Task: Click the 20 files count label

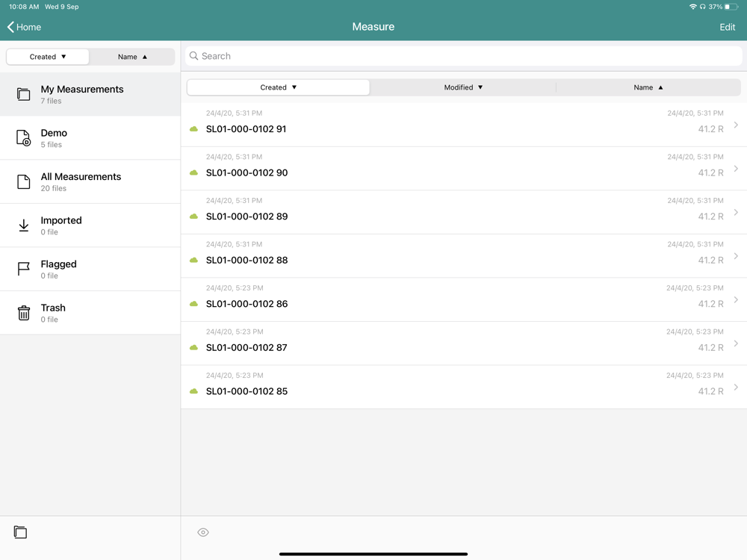Action: pos(53,189)
